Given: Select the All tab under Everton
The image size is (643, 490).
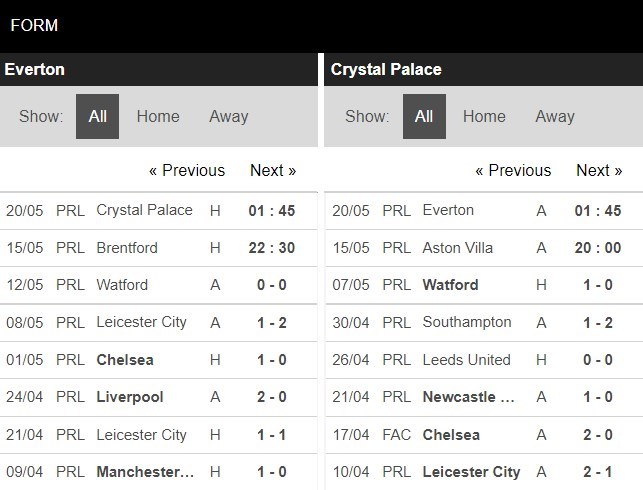Looking at the screenshot, I should [x=97, y=116].
